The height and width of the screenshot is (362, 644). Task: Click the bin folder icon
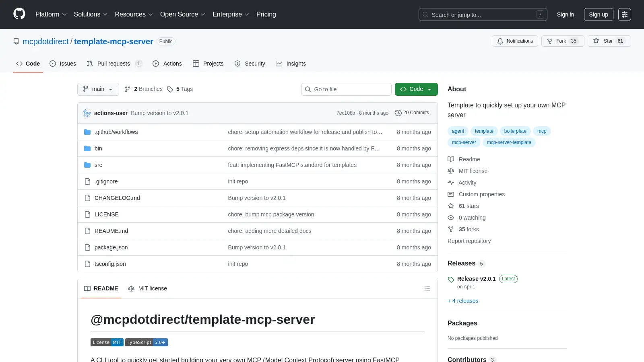click(87, 148)
